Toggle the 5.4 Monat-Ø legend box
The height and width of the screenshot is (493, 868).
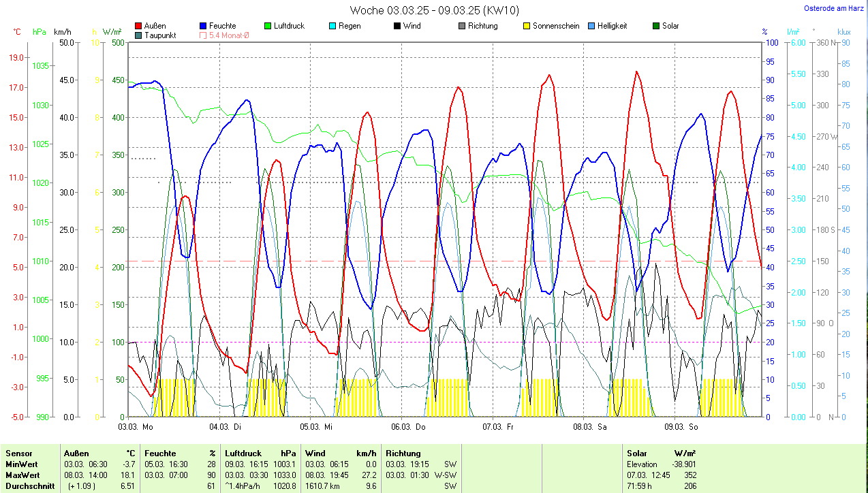click(x=203, y=35)
